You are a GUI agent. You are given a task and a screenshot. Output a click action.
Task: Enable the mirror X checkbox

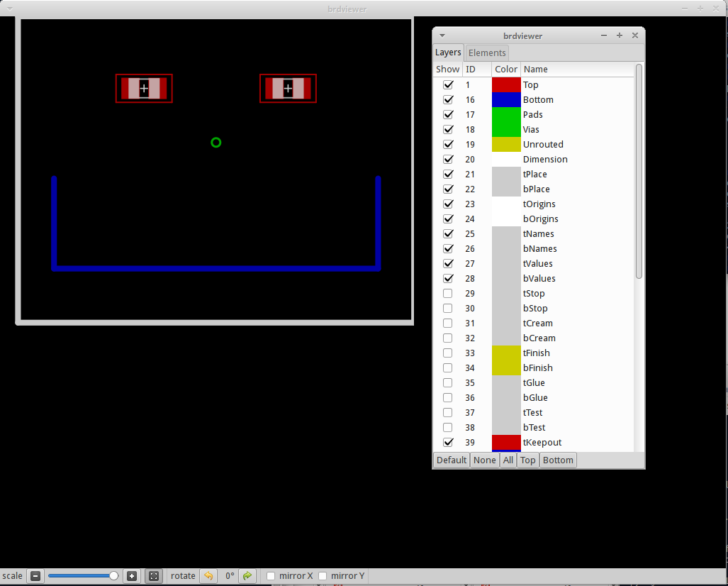pos(271,576)
